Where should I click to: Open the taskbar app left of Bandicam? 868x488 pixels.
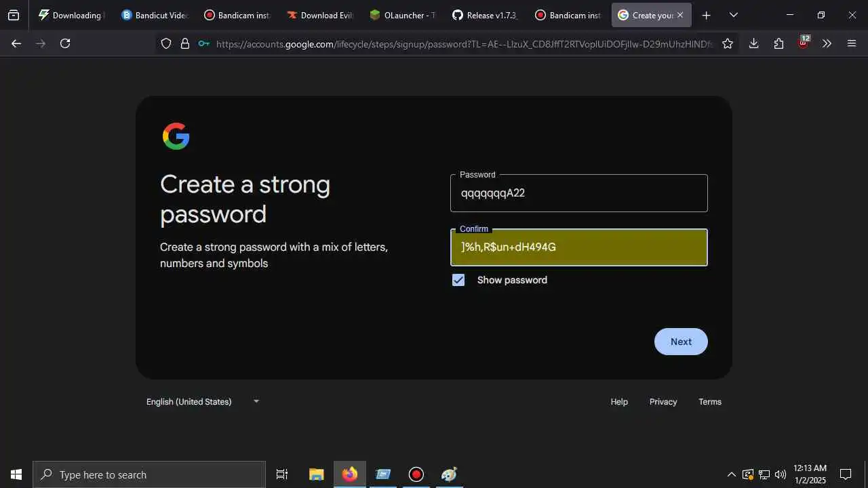pyautogui.click(x=383, y=474)
